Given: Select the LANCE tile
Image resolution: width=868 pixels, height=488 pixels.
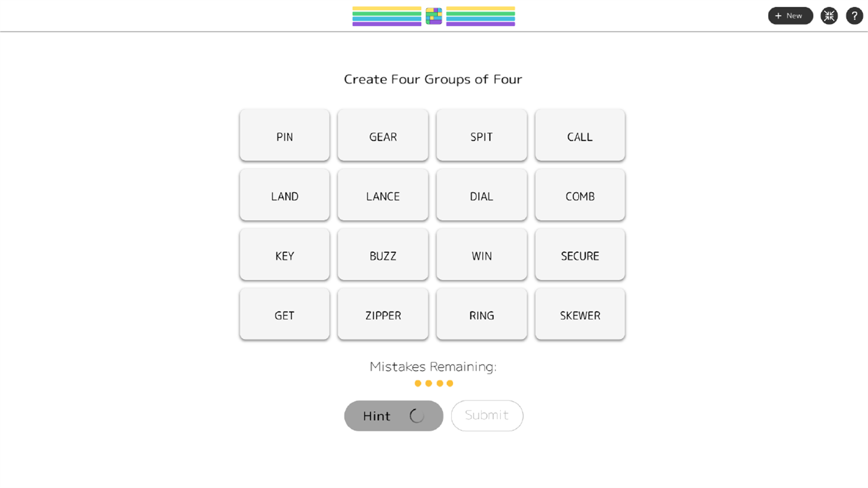Looking at the screenshot, I should point(383,196).
